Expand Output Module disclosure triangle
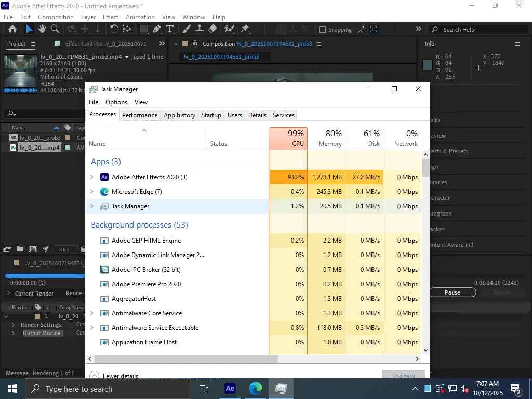This screenshot has width=532, height=399. tap(13, 333)
